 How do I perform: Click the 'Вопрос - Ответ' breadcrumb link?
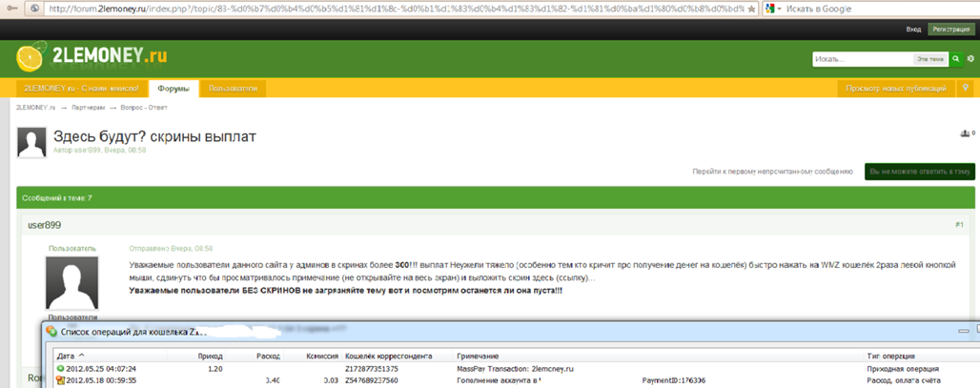tap(144, 108)
